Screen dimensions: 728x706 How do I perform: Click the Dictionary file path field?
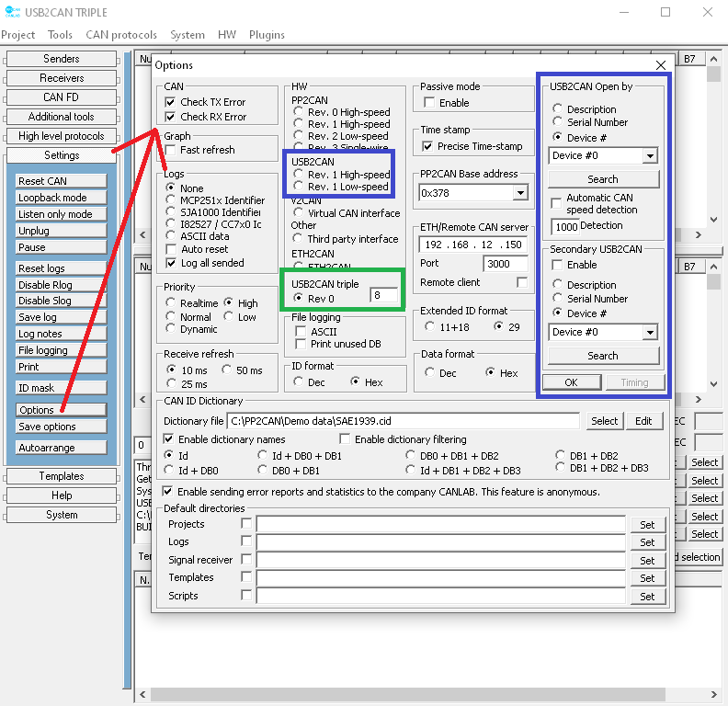pos(403,421)
